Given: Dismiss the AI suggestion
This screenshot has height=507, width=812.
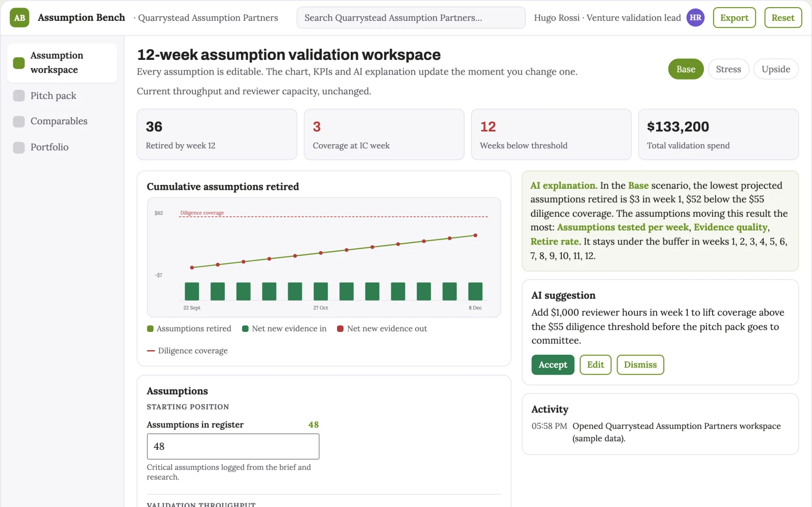Looking at the screenshot, I should 640,365.
